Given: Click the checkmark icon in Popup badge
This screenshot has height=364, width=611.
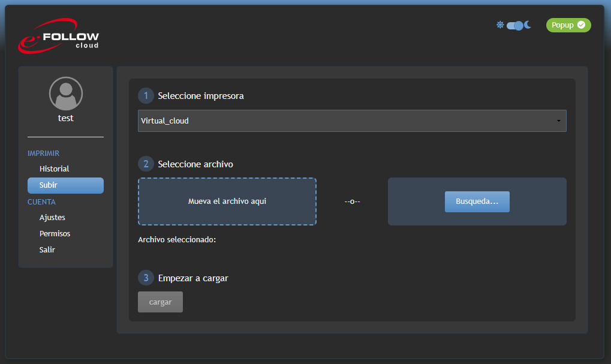Looking at the screenshot, I should tap(581, 25).
